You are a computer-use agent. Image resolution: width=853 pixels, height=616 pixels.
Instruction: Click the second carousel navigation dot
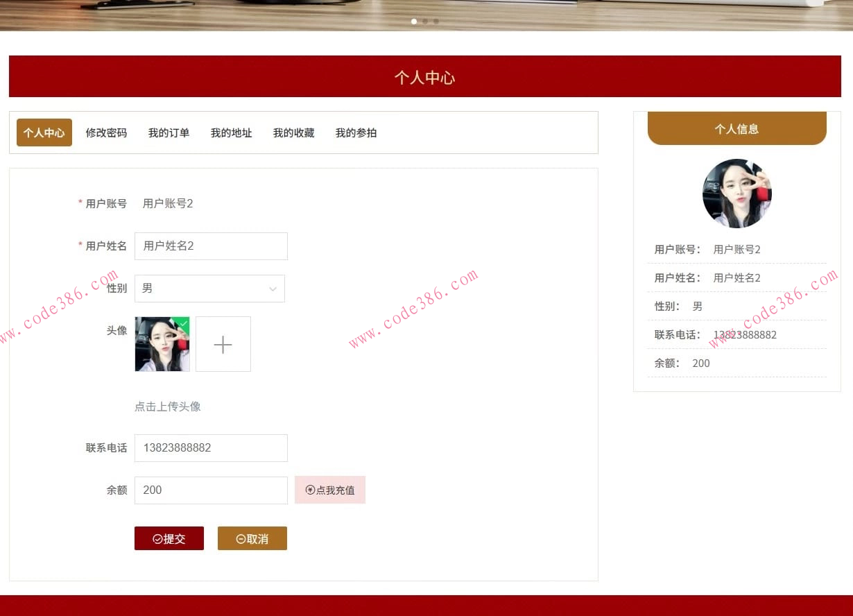tap(424, 22)
